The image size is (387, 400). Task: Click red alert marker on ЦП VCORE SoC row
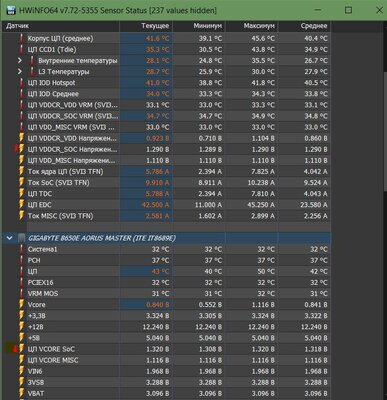[15, 349]
